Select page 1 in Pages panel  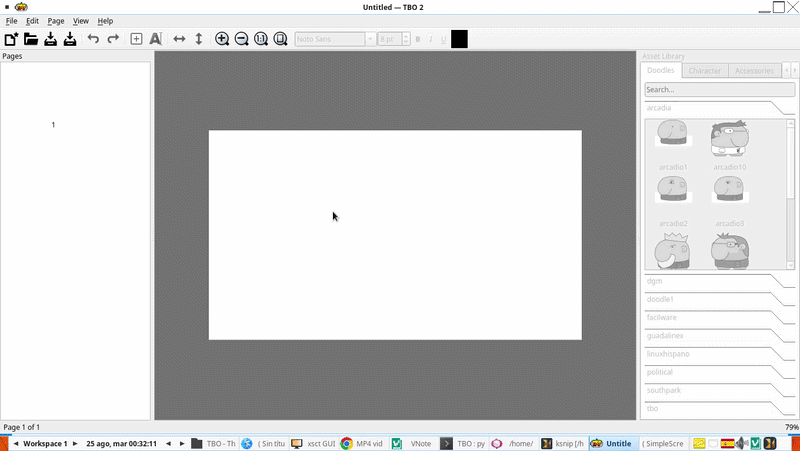click(x=53, y=124)
